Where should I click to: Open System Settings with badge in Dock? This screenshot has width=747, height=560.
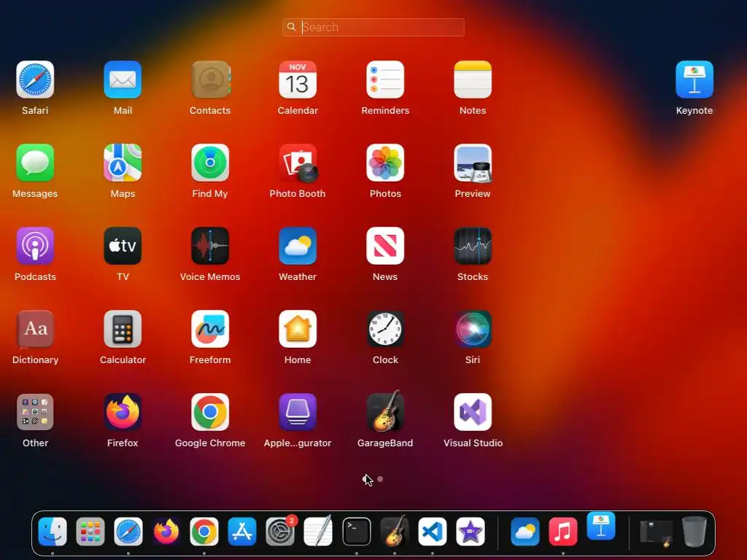(x=280, y=531)
